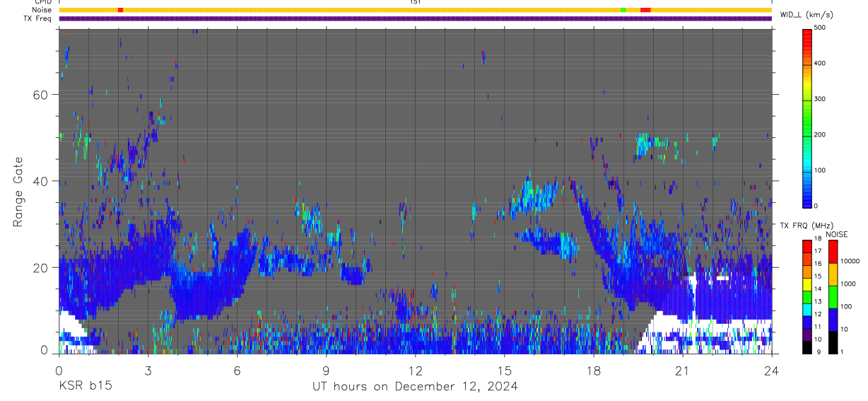Click the 17 MHz tick label
Image resolution: width=868 pixels, height=401 pixels.
pyautogui.click(x=819, y=251)
